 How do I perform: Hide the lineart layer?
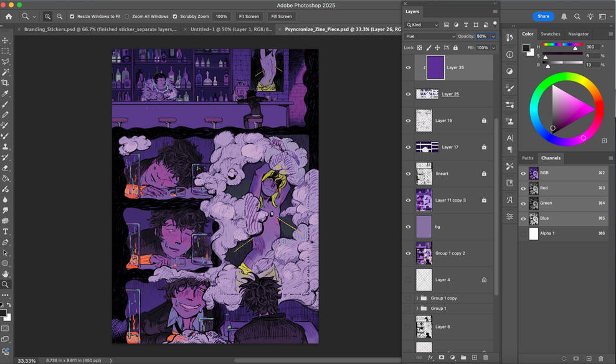[x=409, y=174]
